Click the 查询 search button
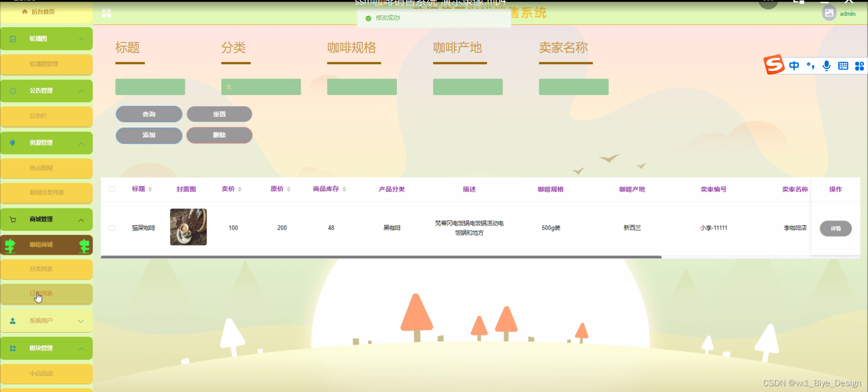This screenshot has width=868, height=392. 149,114
